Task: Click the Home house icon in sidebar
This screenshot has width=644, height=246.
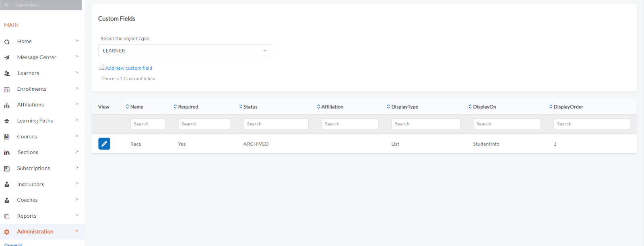Action: coord(7,42)
